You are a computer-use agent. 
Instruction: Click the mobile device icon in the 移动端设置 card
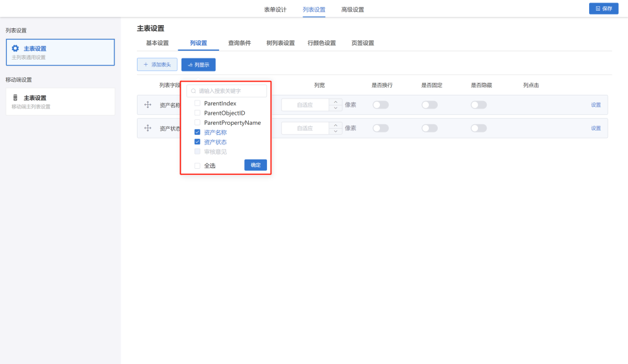pos(16,98)
